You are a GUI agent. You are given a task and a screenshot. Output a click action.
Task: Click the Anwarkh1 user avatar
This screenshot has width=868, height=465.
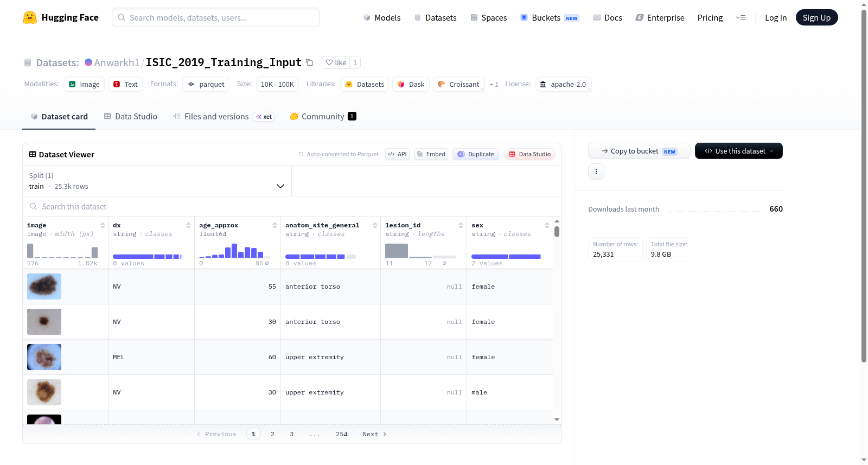tap(88, 62)
